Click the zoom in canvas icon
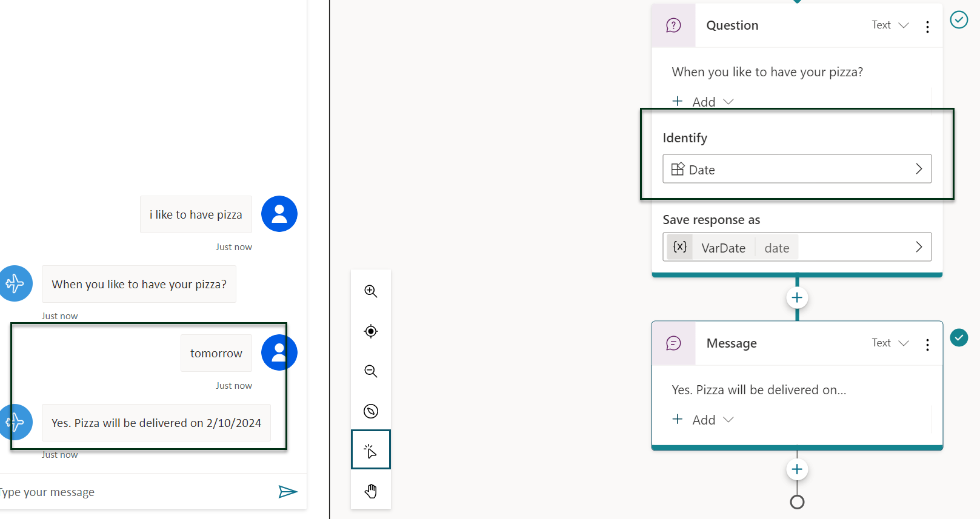This screenshot has width=980, height=519. pos(370,291)
